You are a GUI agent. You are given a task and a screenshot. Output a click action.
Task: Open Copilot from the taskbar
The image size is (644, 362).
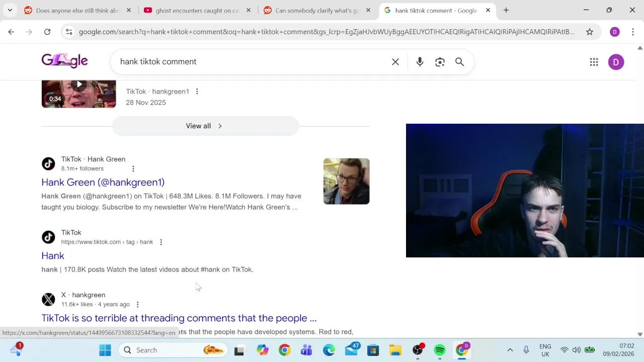click(x=262, y=350)
